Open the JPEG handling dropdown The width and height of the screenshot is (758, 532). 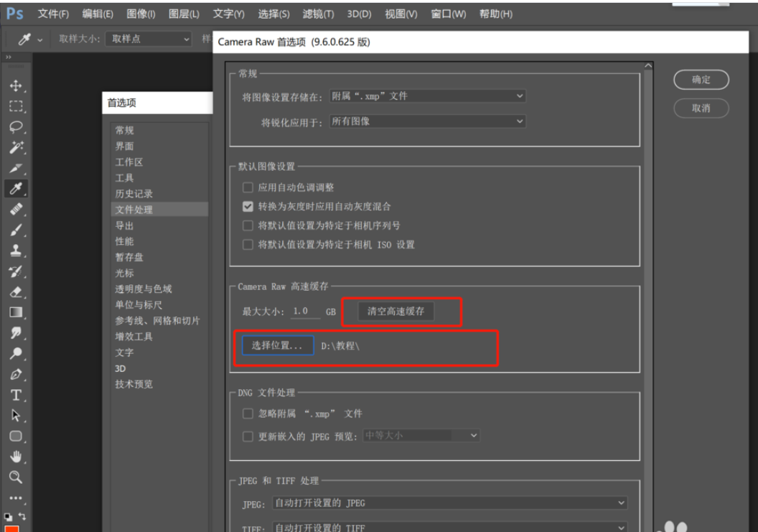coord(450,503)
